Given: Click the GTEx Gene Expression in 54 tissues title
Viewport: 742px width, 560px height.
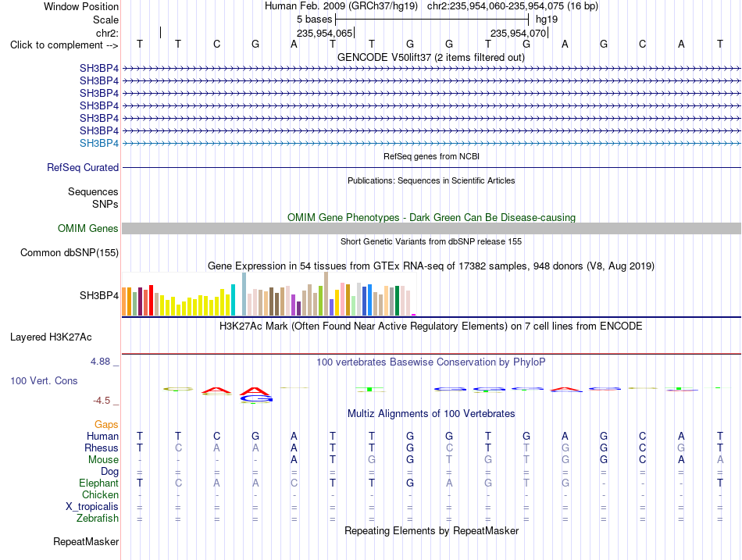Looking at the screenshot, I should (431, 266).
